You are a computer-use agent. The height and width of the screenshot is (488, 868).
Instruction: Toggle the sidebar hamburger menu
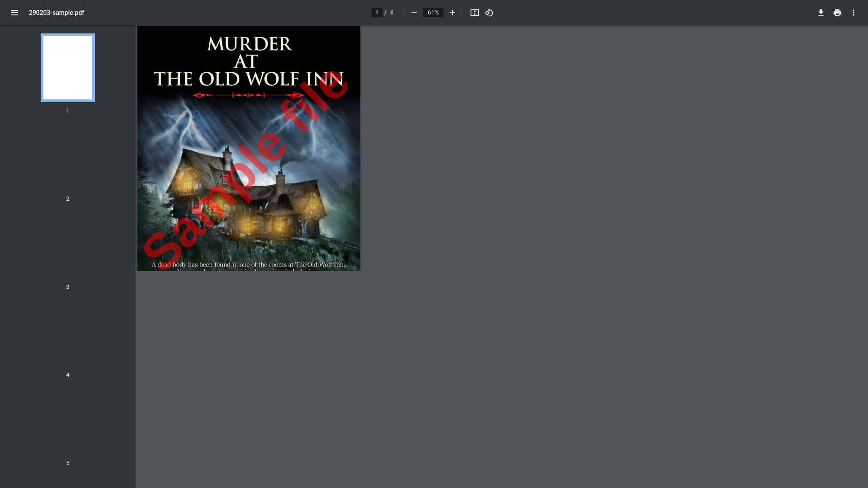pyautogui.click(x=14, y=13)
